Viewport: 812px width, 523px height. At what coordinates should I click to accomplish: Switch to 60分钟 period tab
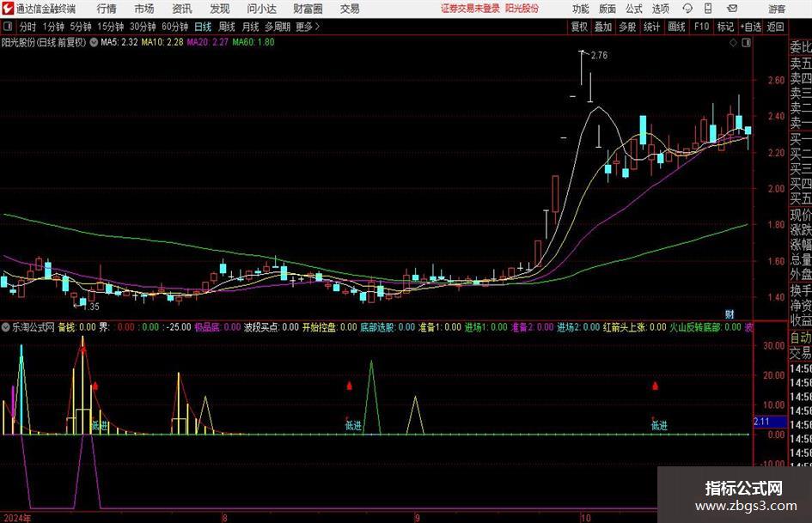click(x=174, y=27)
